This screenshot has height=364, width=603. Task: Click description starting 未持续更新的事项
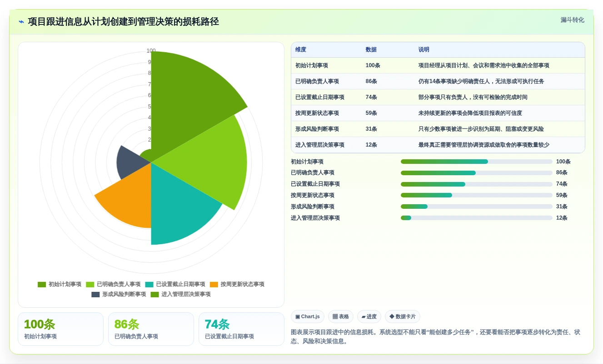[x=470, y=113]
